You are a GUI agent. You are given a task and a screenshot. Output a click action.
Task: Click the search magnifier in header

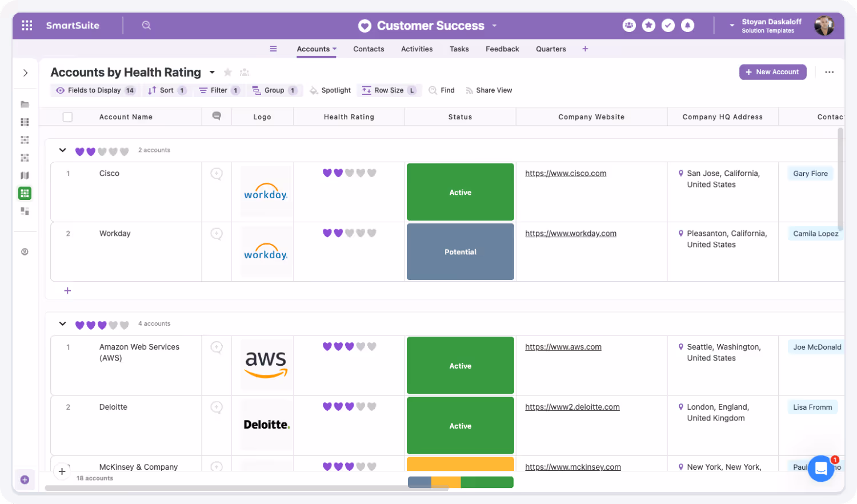(x=146, y=25)
